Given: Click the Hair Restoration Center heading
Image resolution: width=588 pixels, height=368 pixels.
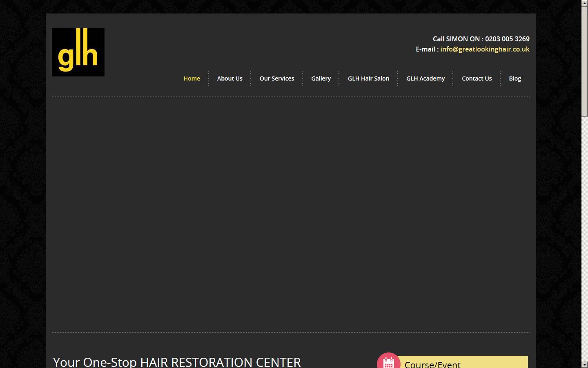Looking at the screenshot, I should click(x=177, y=362).
